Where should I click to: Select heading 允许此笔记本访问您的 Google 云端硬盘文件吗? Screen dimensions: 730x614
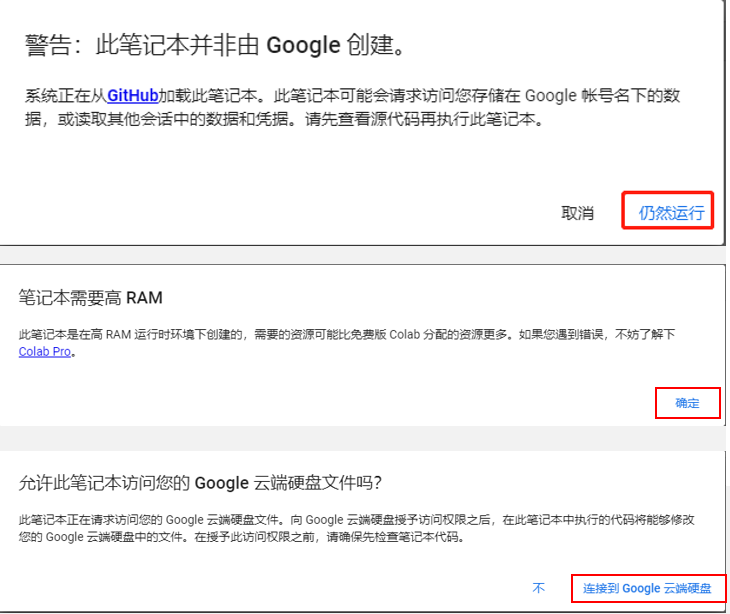pos(200,483)
